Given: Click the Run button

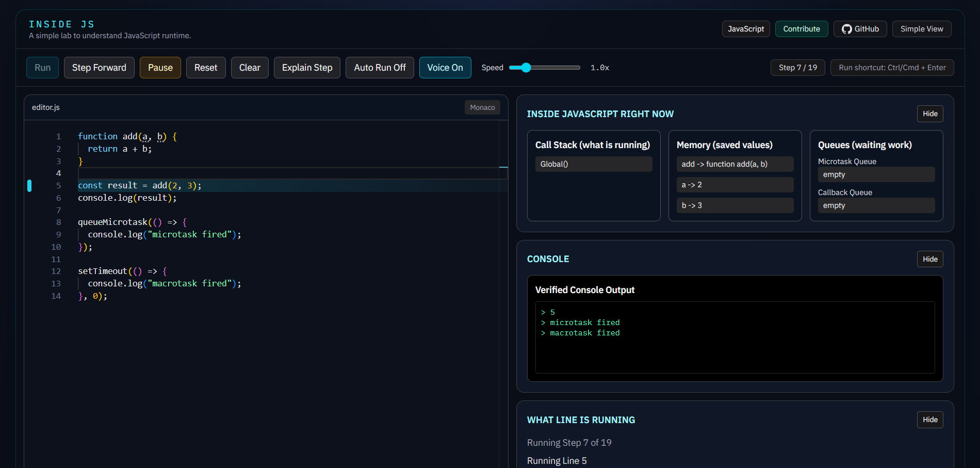Looking at the screenshot, I should [x=42, y=67].
